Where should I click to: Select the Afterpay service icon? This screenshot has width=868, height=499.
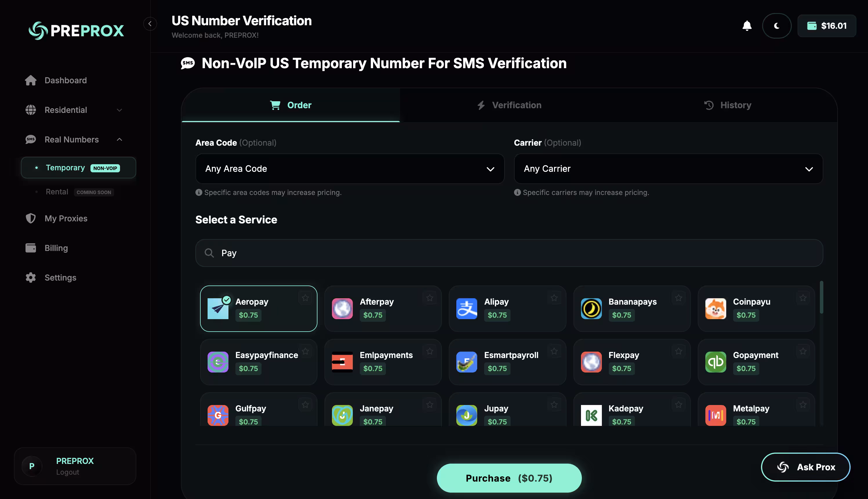(342, 308)
